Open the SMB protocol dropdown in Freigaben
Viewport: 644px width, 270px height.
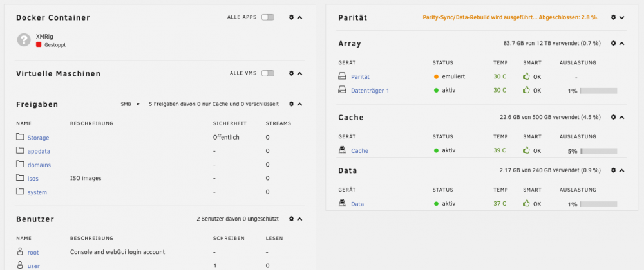(x=130, y=104)
